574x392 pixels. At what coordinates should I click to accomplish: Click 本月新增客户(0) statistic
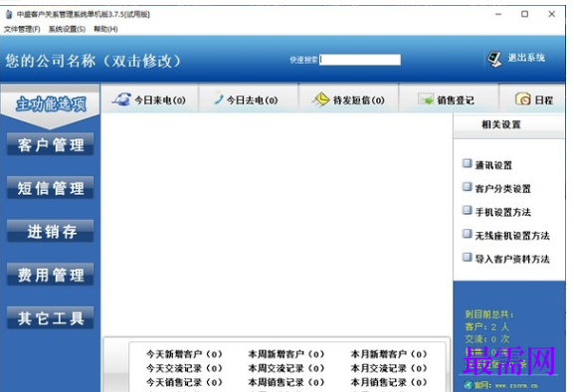click(389, 354)
